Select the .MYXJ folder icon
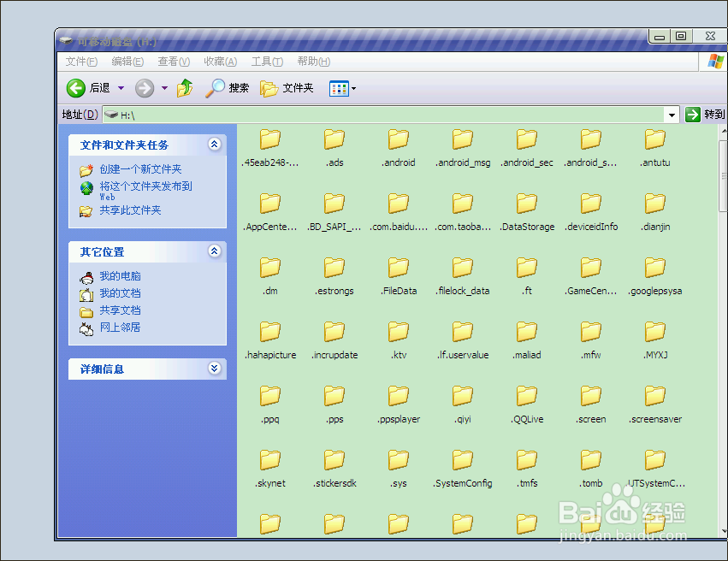 tap(655, 331)
